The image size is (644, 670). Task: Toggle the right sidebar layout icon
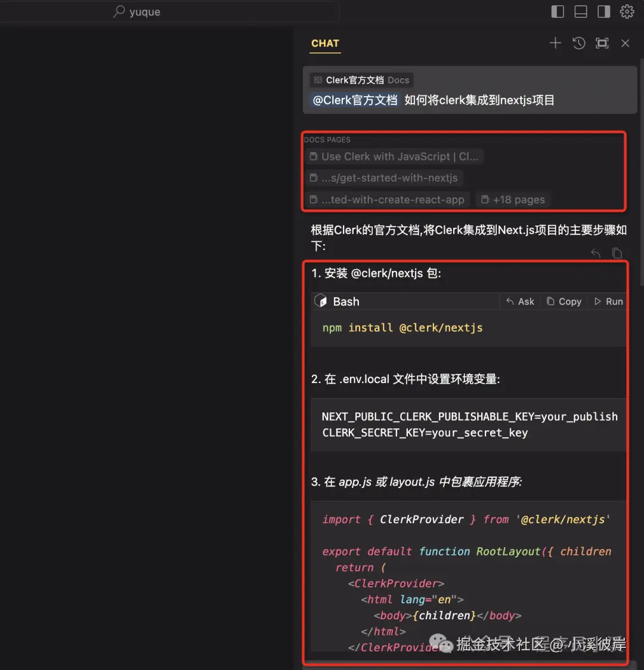tap(603, 11)
